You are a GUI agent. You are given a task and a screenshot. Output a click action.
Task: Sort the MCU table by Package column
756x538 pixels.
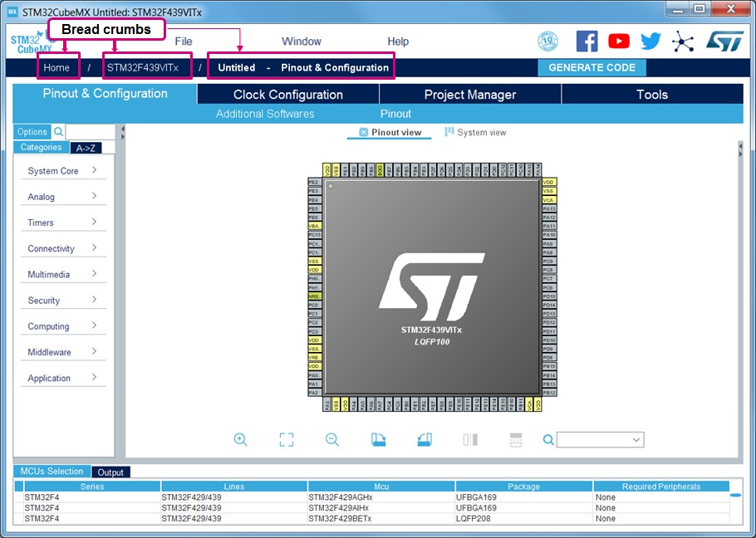click(x=523, y=487)
